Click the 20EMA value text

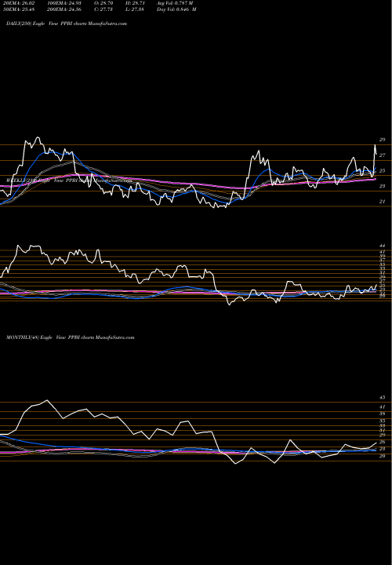point(18,3)
